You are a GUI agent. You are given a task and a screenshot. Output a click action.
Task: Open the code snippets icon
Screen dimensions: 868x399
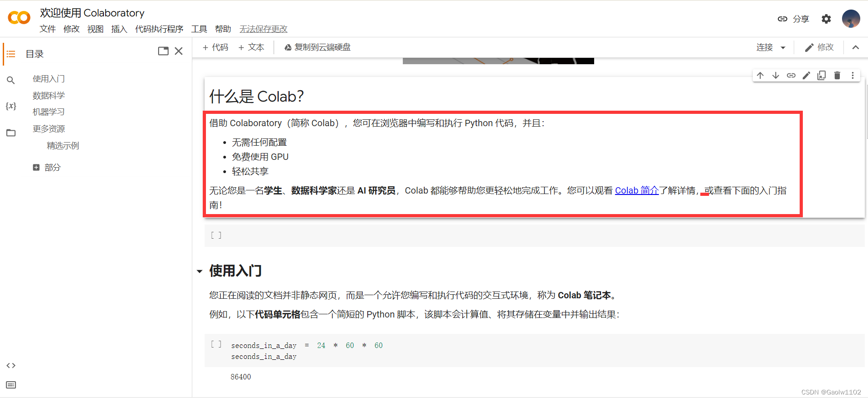coord(11,365)
